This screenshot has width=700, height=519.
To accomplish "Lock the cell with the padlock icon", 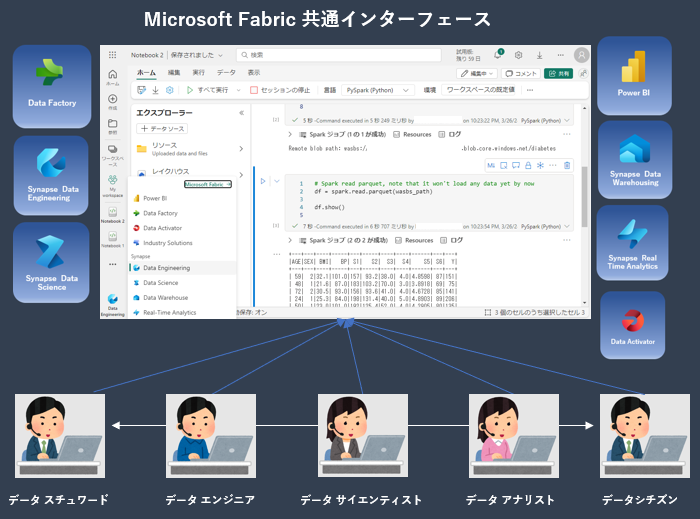I will (x=528, y=166).
